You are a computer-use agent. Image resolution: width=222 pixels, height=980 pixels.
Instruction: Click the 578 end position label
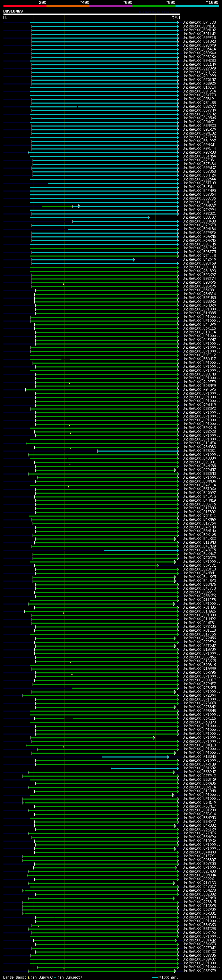(175, 17)
